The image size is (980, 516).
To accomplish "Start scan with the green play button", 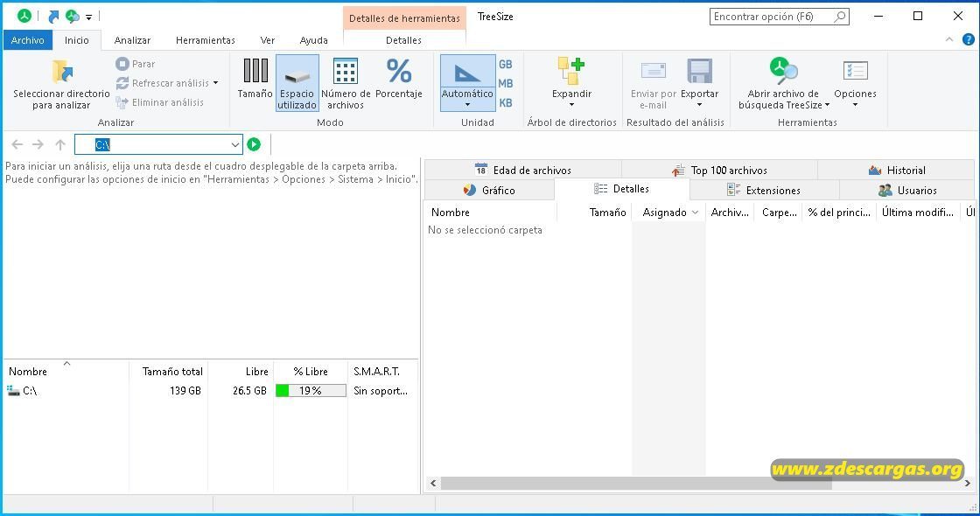I will point(253,144).
